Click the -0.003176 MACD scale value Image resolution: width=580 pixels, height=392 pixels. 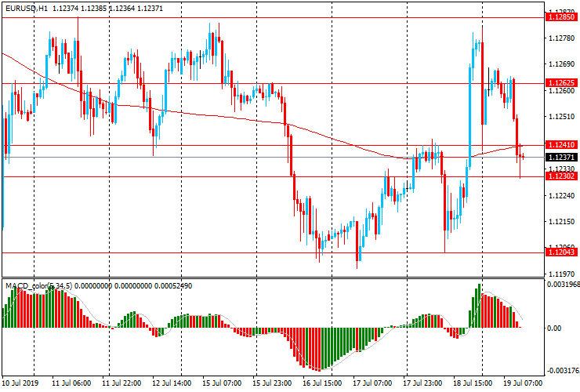[x=563, y=371]
